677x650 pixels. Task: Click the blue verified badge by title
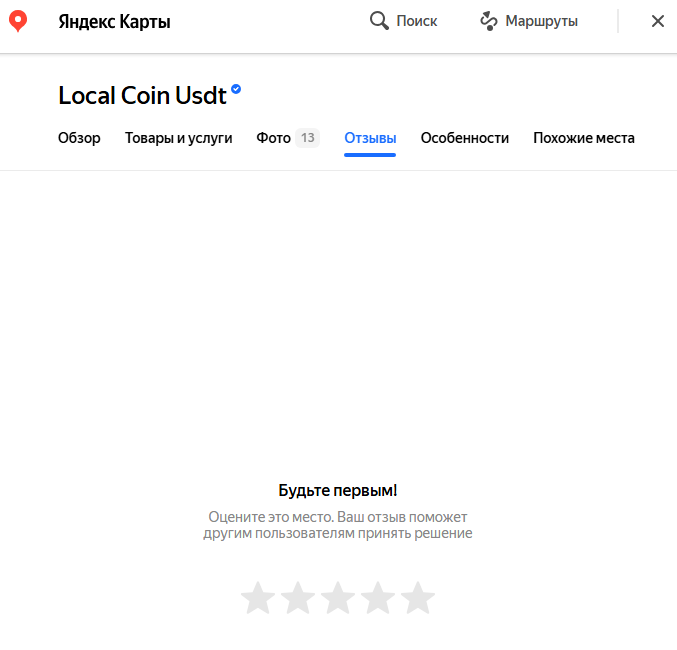click(236, 89)
